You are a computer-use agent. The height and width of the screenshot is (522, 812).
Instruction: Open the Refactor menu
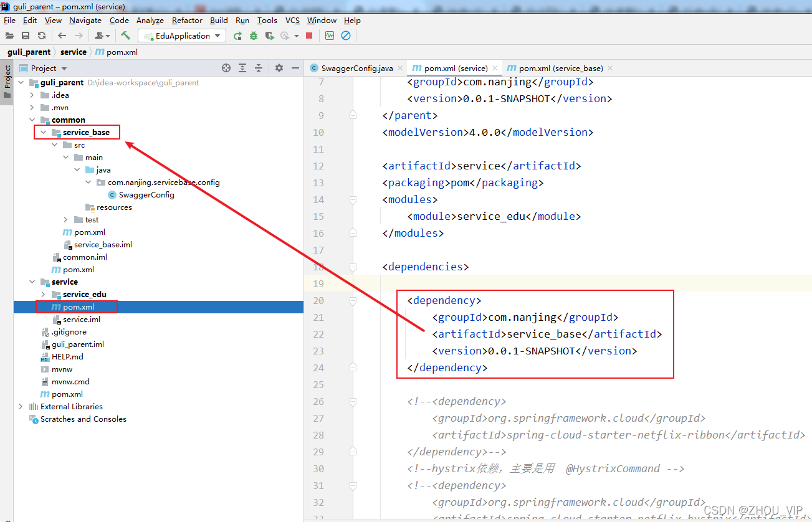coord(187,20)
